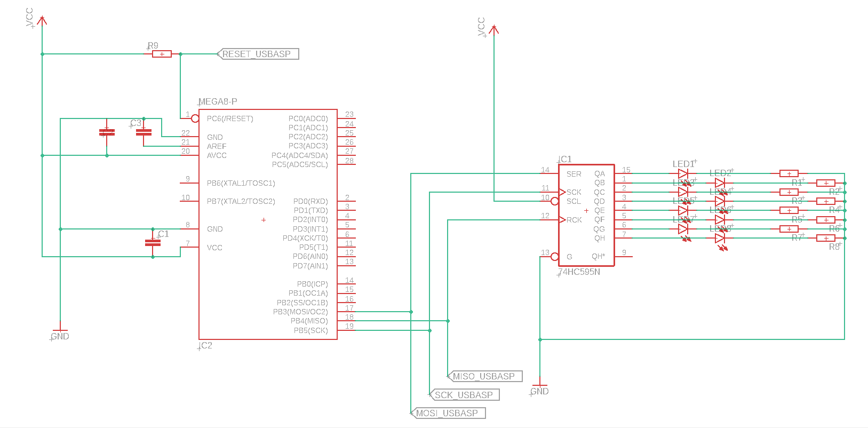Click the GND symbol below the 74HC595N
This screenshot has width=868, height=428.
[540, 382]
